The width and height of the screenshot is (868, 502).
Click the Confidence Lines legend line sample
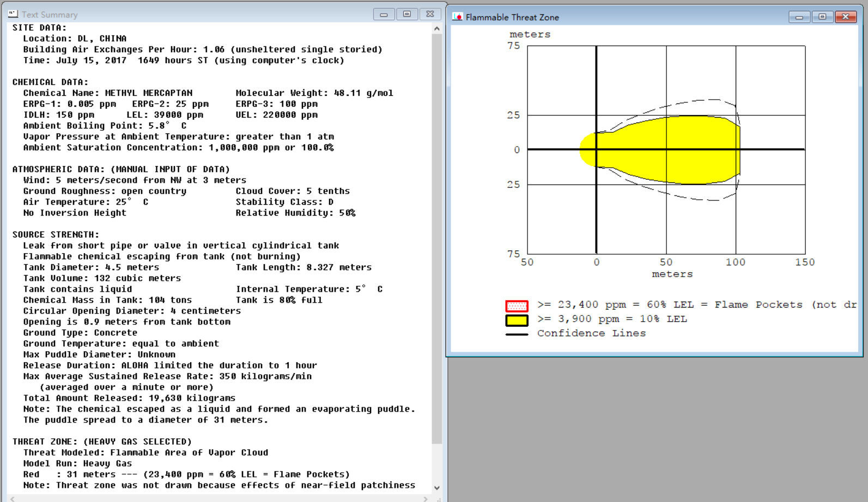517,334
